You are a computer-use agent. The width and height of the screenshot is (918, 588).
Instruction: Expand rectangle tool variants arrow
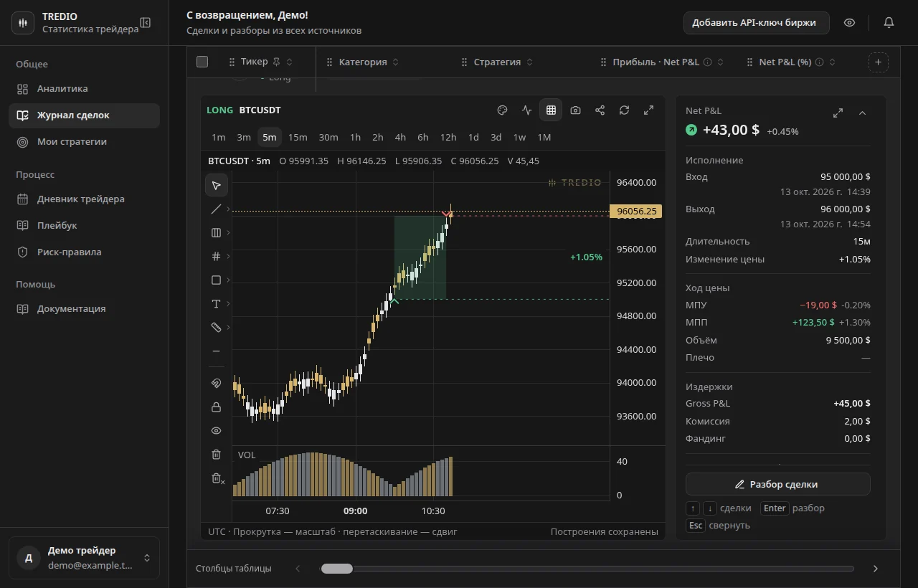[229, 280]
